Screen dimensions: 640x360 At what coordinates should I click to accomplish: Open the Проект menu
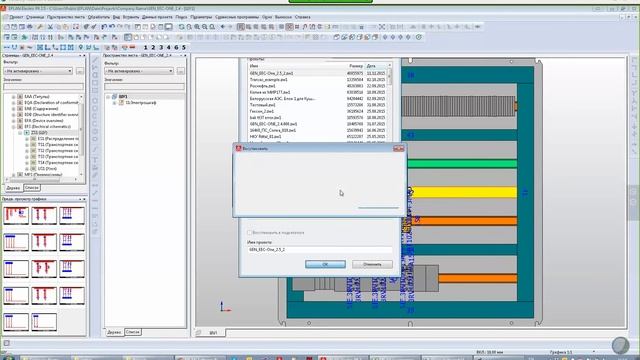(x=16, y=17)
